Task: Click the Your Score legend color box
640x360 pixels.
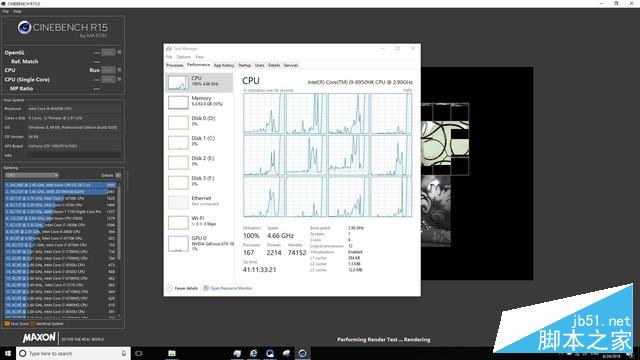Action: click(7, 324)
